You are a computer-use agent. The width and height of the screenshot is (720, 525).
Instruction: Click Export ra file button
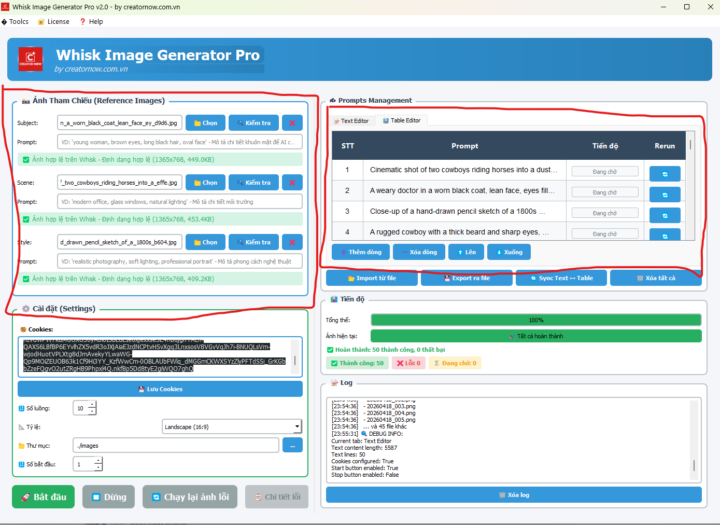click(467, 278)
